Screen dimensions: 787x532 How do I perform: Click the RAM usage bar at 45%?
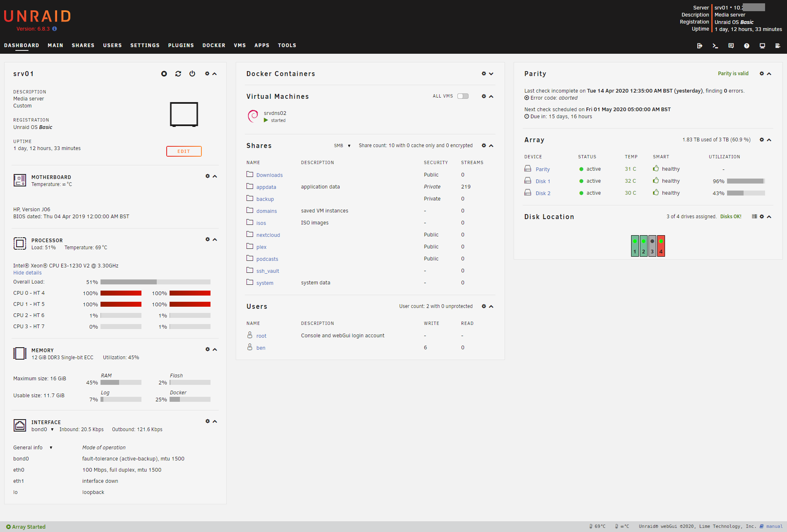121,382
